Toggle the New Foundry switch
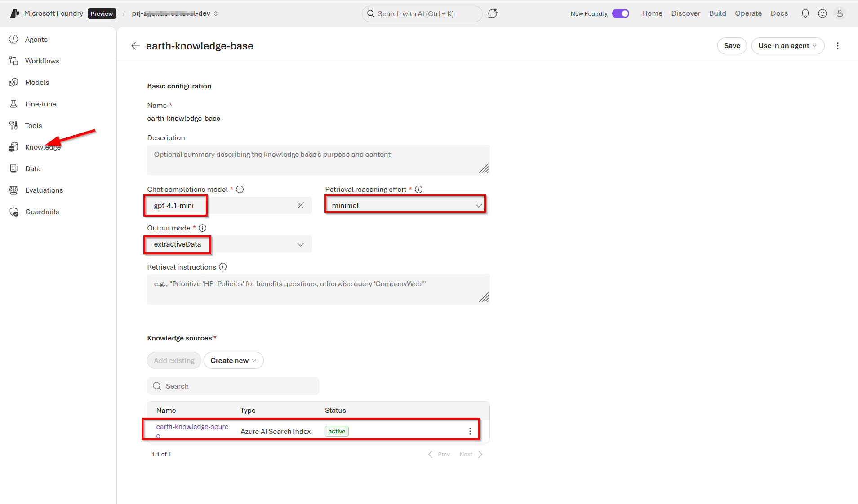This screenshot has width=858, height=504. [x=620, y=13]
